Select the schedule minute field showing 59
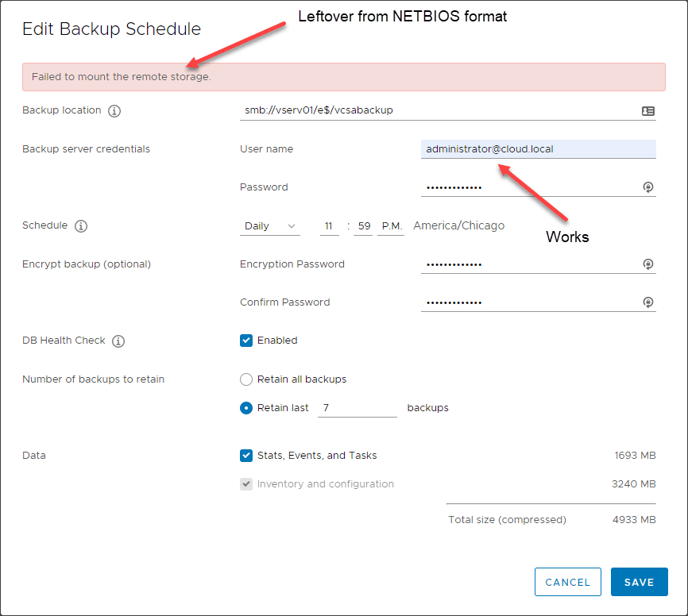The image size is (688, 616). (363, 225)
